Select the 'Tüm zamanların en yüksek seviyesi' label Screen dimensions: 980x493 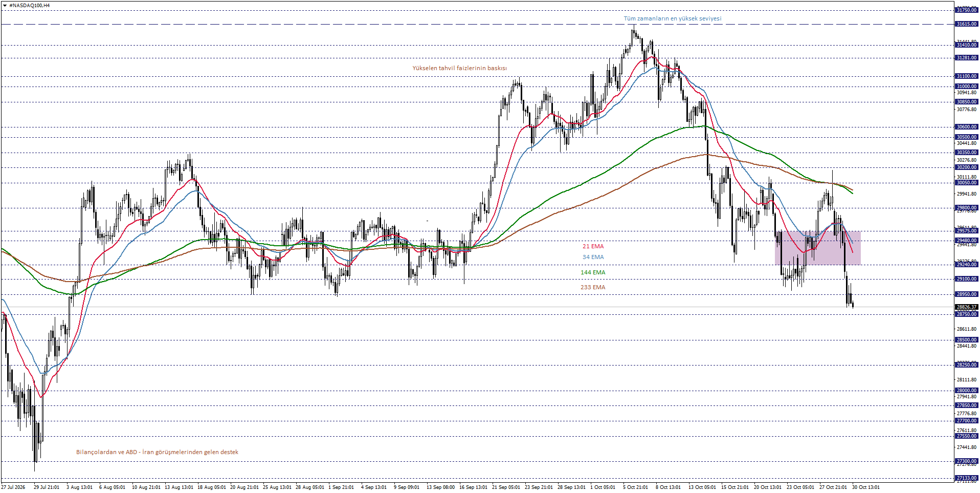tap(672, 18)
